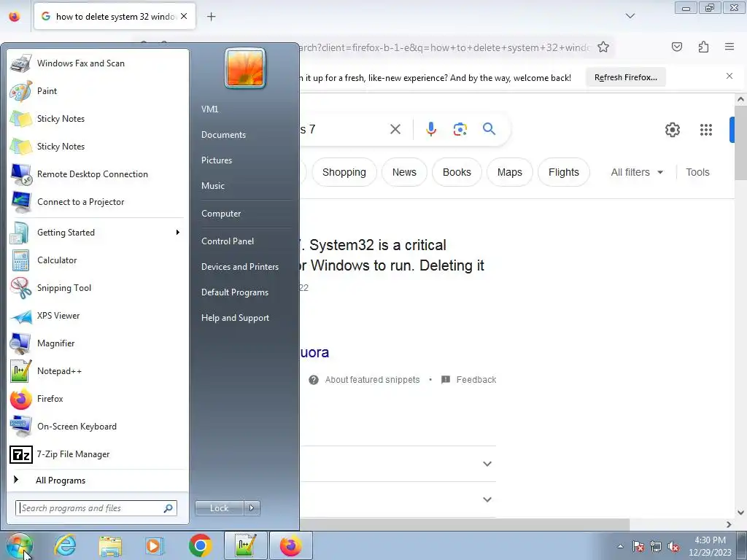Click the search magnifier in Start menu
Image resolution: width=747 pixels, height=560 pixels.
[169, 508]
